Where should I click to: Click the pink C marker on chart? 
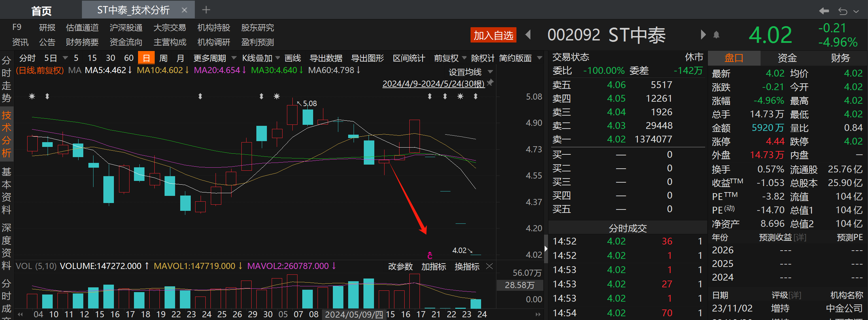click(430, 255)
